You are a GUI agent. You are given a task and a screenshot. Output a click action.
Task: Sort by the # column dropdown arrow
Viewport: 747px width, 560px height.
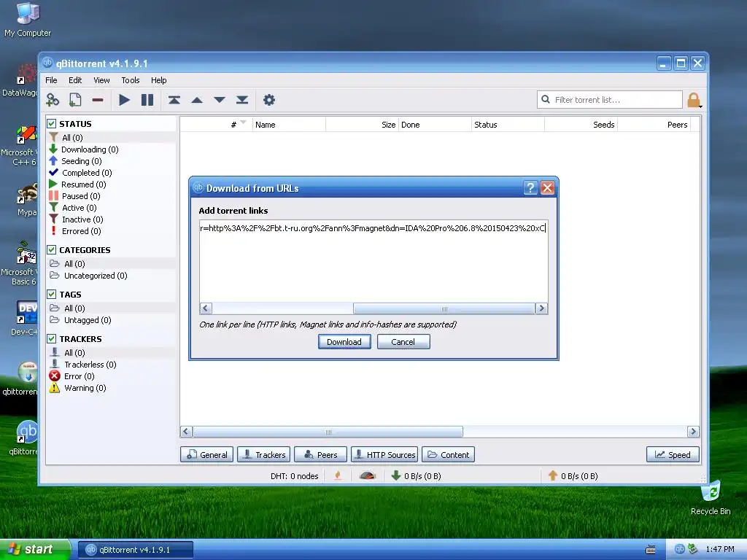244,122
